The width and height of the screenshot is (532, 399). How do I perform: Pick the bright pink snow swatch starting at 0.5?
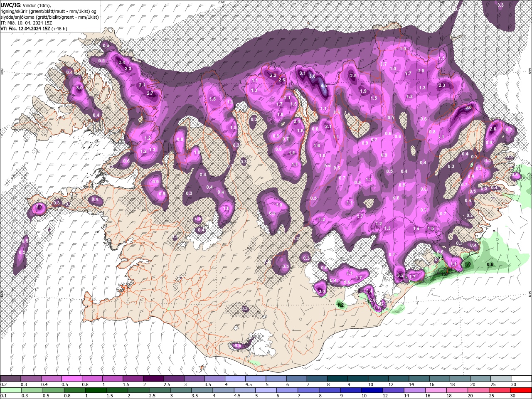pyautogui.click(x=72, y=379)
